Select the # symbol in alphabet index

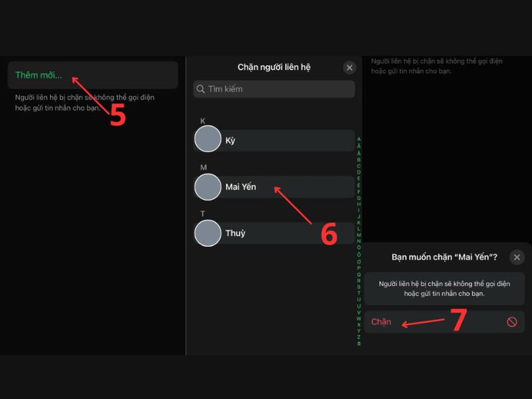359,344
